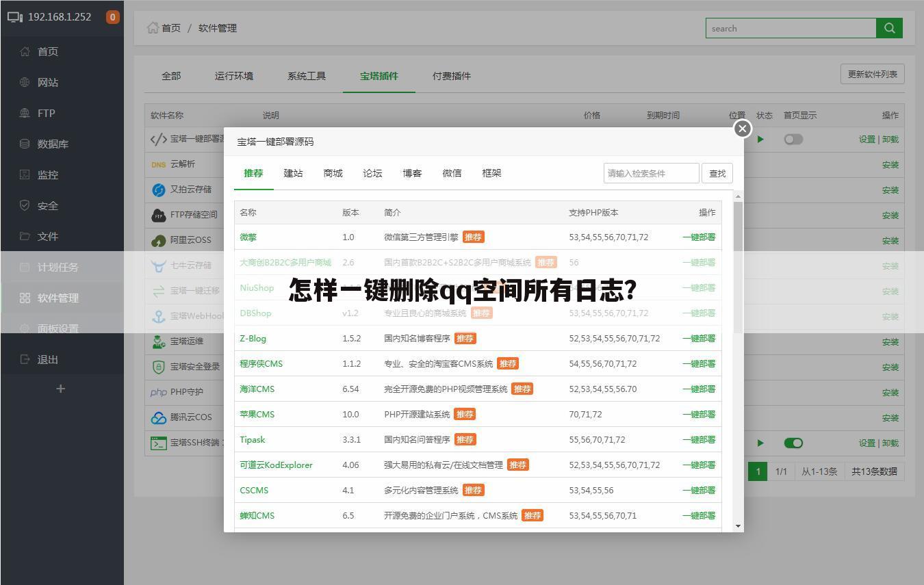Click the FTP icon in sidebar

[x=25, y=113]
